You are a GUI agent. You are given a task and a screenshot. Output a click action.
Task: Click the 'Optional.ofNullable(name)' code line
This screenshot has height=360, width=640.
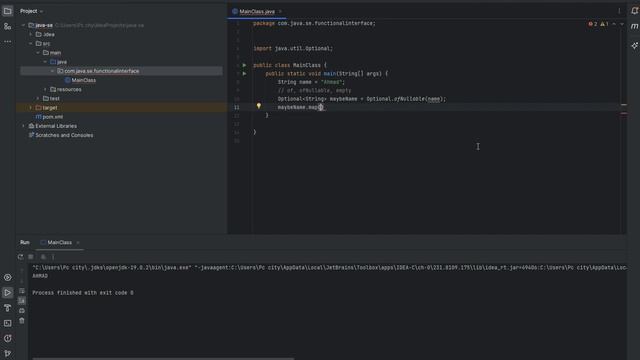(362, 99)
